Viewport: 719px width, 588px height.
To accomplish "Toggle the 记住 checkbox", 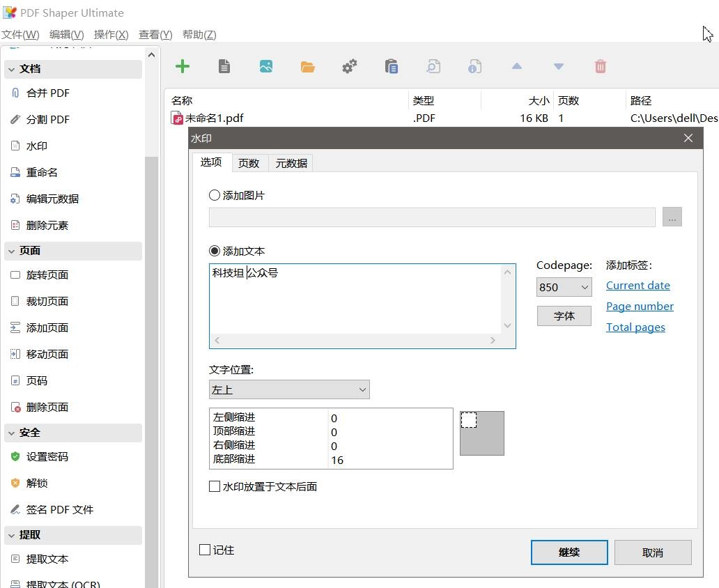I will [x=205, y=550].
